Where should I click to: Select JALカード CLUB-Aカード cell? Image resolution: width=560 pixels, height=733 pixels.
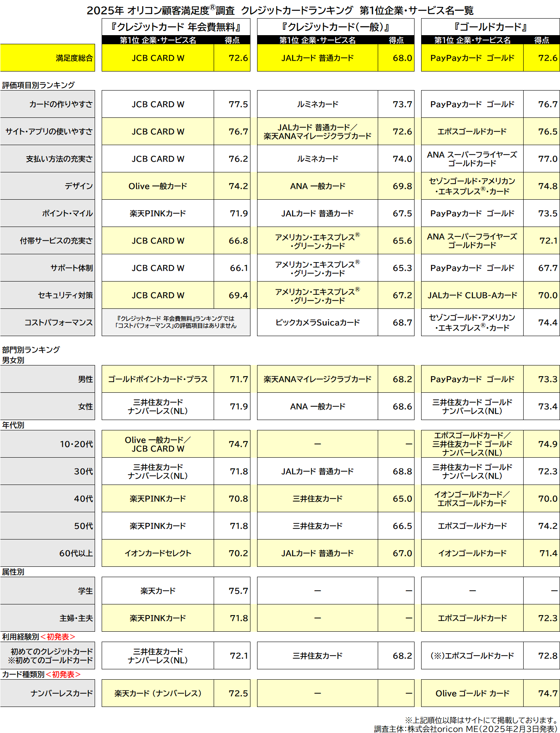(x=472, y=295)
